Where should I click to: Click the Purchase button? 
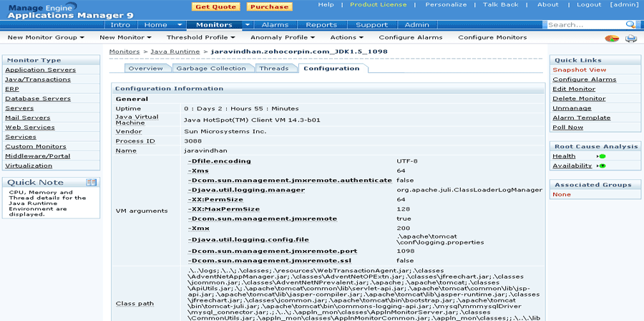pos(270,6)
